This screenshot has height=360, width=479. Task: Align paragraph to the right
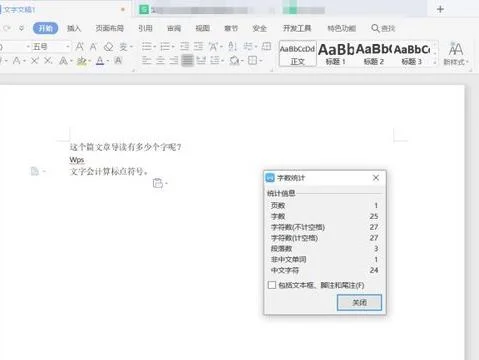coord(174,60)
